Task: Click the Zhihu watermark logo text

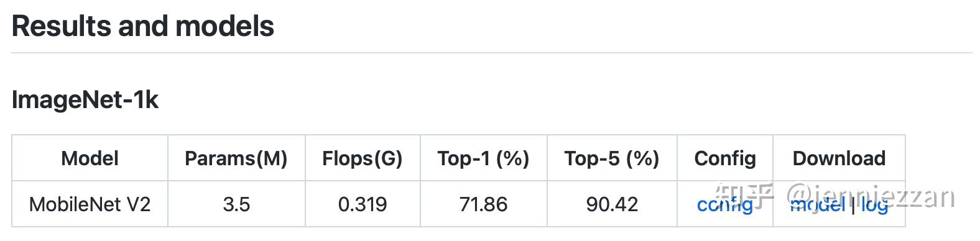Action: 744,196
